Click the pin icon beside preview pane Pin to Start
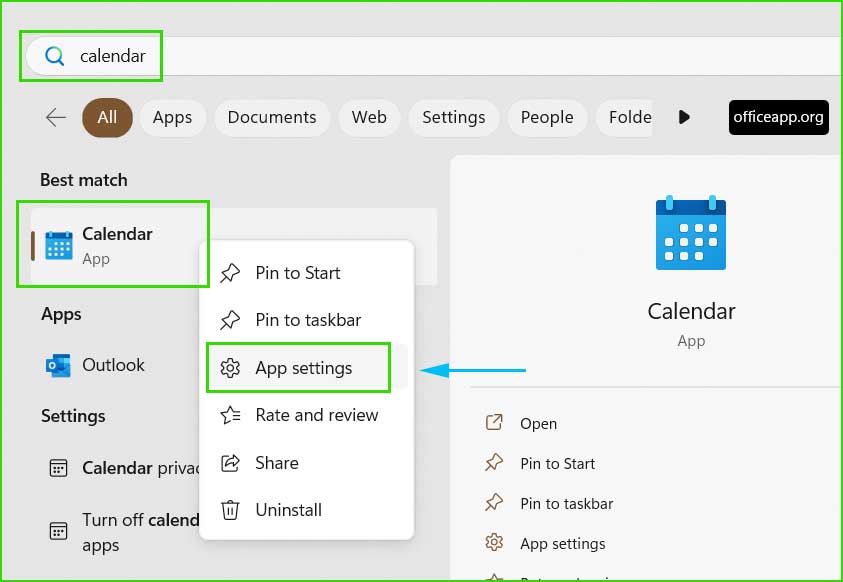Screen dimensions: 843x582 pyautogui.click(x=494, y=462)
